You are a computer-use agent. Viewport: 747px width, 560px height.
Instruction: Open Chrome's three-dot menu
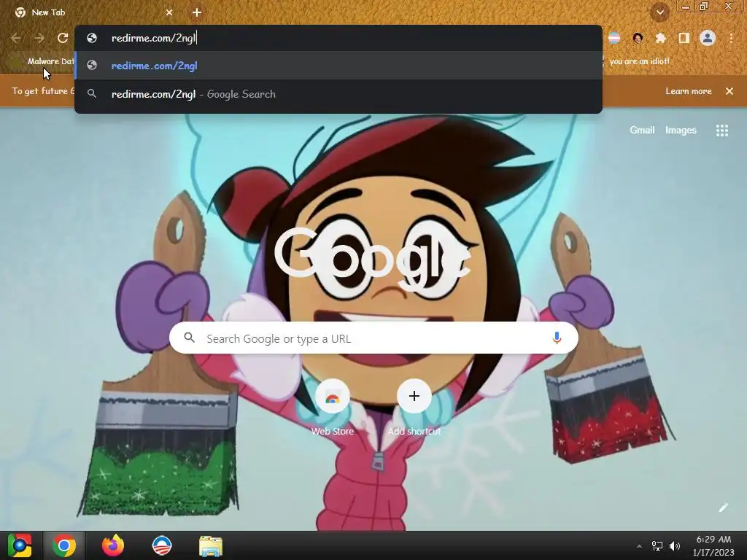tap(731, 38)
